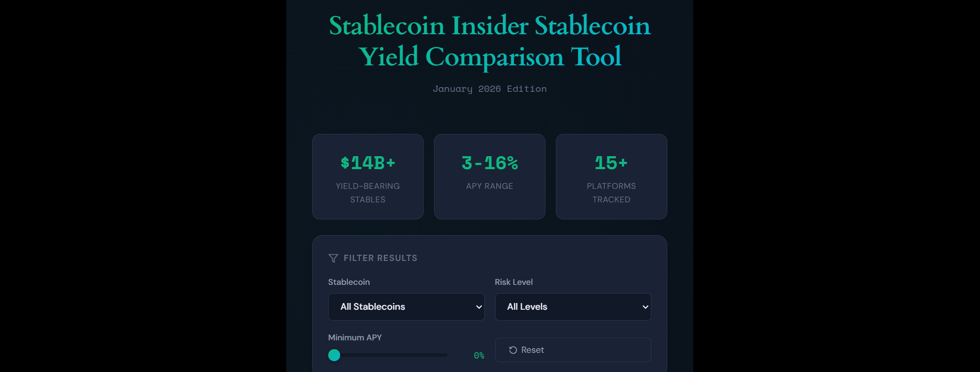Click the 0% minimum APY readout

(478, 355)
